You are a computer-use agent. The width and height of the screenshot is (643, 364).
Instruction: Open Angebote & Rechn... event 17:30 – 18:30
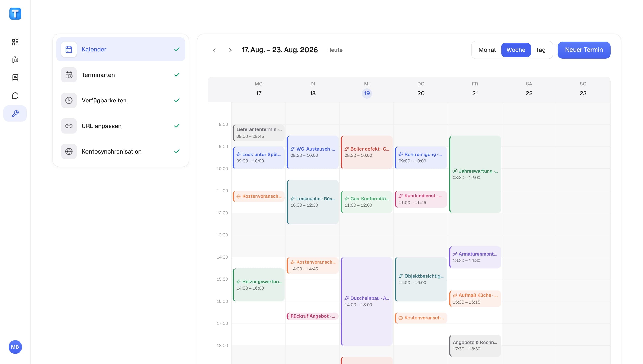pos(475,346)
